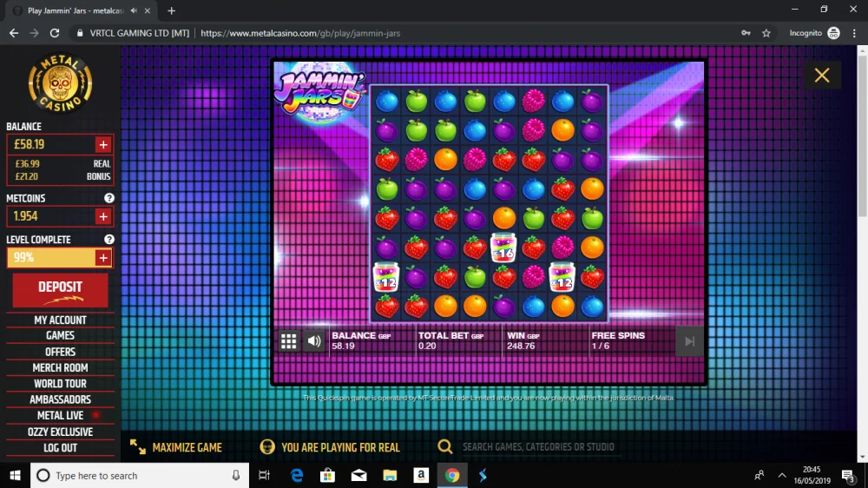Click the red Deposit button

(x=61, y=290)
